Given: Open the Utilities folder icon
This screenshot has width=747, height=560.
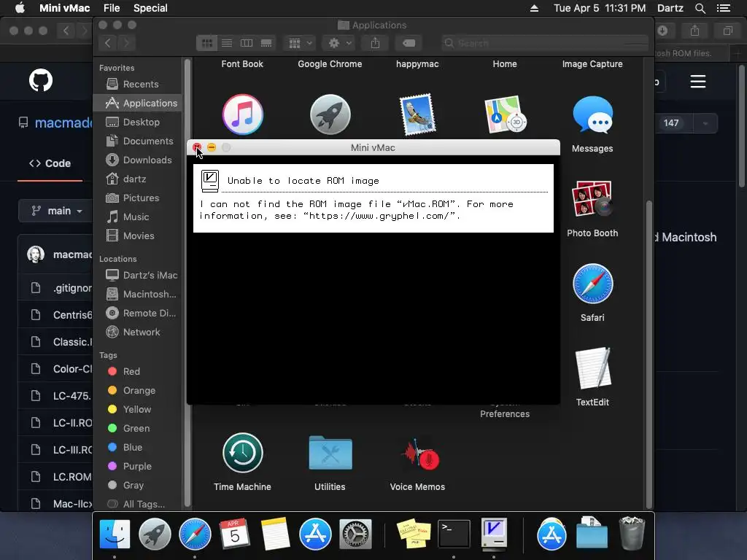Looking at the screenshot, I should pyautogui.click(x=330, y=453).
